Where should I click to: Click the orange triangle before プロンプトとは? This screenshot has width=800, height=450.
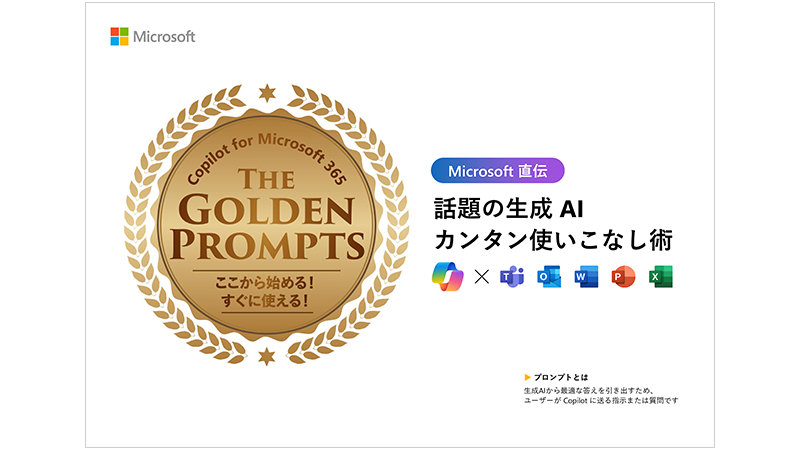coord(527,377)
